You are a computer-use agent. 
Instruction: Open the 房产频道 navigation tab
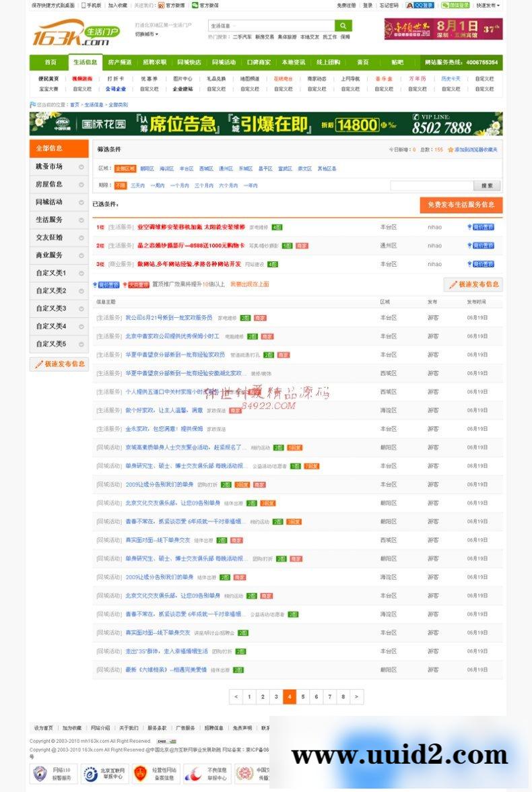pyautogui.click(x=120, y=62)
